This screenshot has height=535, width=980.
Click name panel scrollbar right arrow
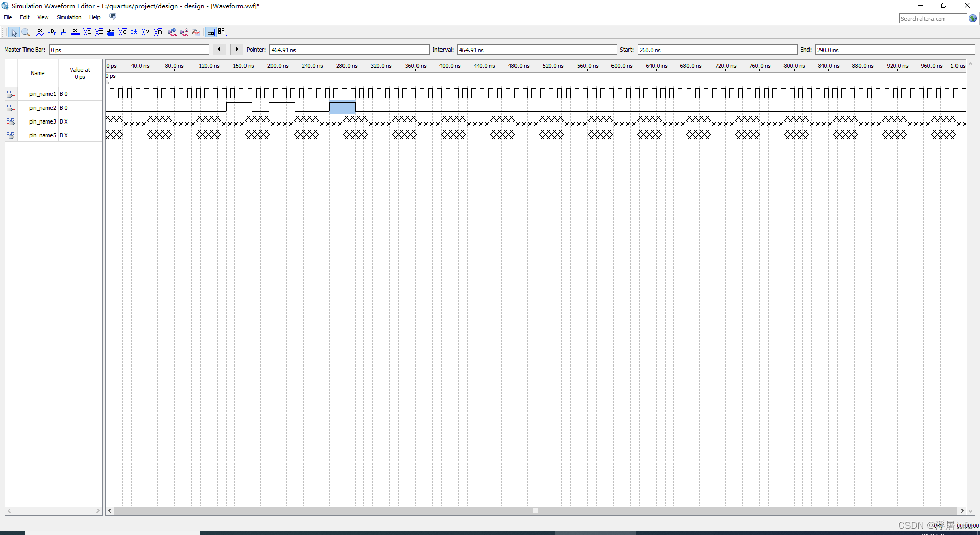[98, 510]
